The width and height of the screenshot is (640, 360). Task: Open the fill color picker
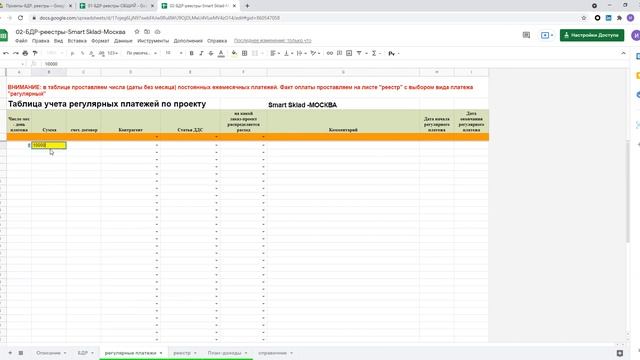click(234, 53)
